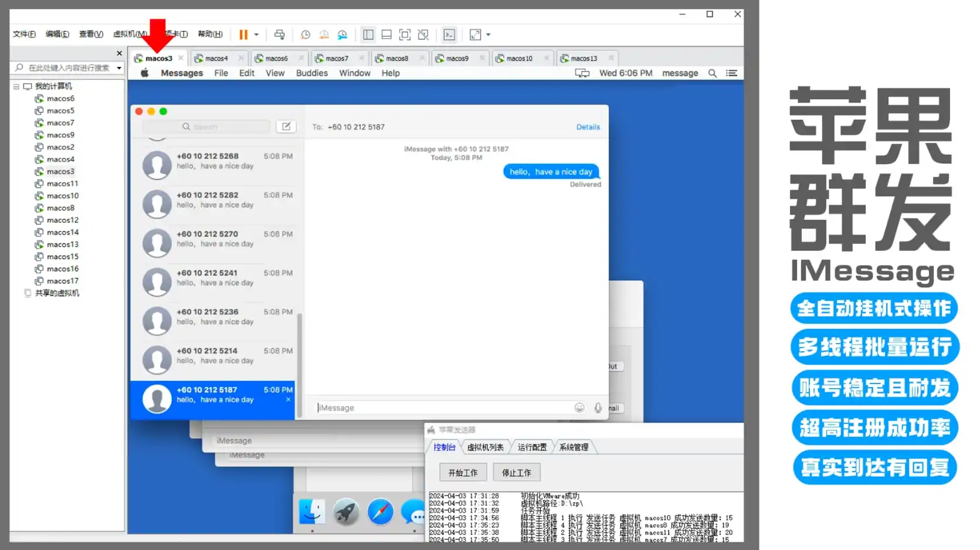Take a snapshot with the clock icon
This screenshot has height=550, width=980.
coord(306,35)
